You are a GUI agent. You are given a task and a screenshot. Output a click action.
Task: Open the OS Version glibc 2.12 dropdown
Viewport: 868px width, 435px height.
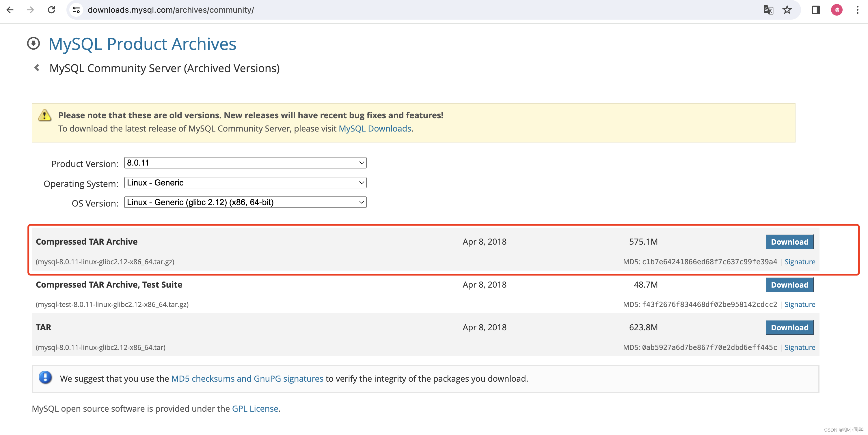[x=245, y=202]
